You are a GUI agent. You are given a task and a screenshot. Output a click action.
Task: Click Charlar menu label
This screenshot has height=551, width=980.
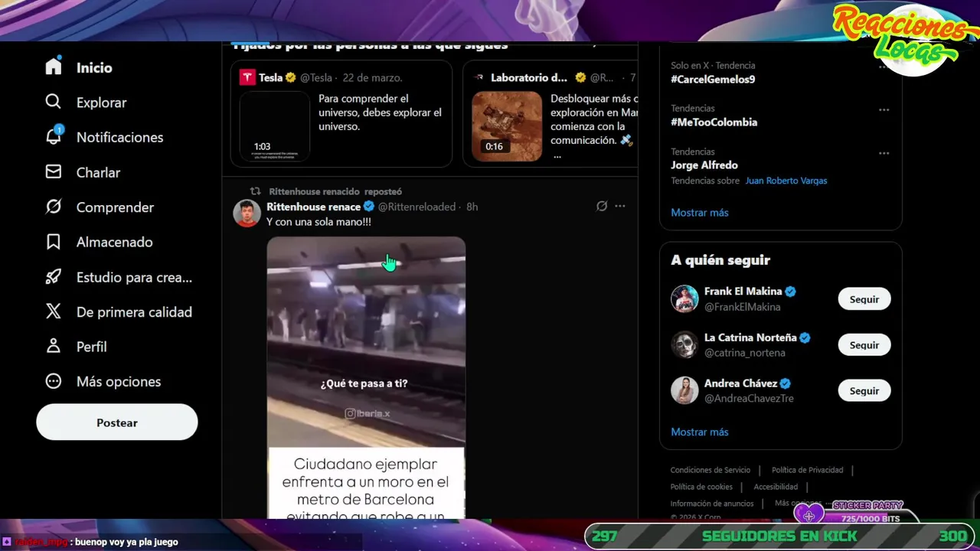pyautogui.click(x=98, y=172)
